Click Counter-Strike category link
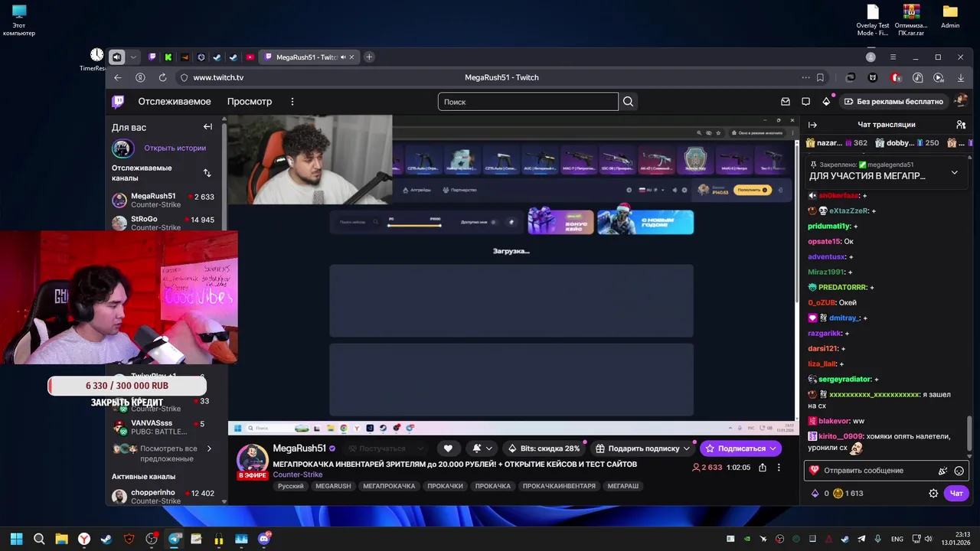 [297, 474]
